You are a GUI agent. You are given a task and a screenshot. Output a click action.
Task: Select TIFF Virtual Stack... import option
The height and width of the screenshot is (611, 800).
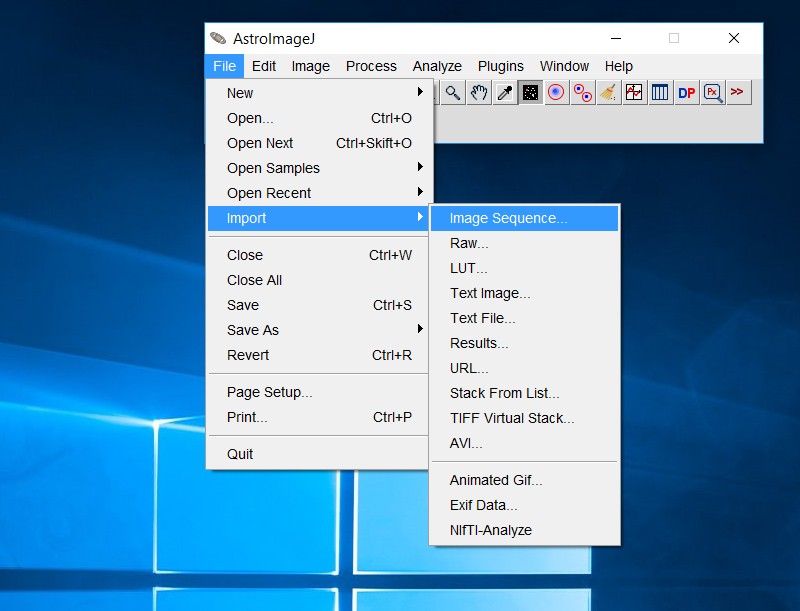tap(524, 418)
